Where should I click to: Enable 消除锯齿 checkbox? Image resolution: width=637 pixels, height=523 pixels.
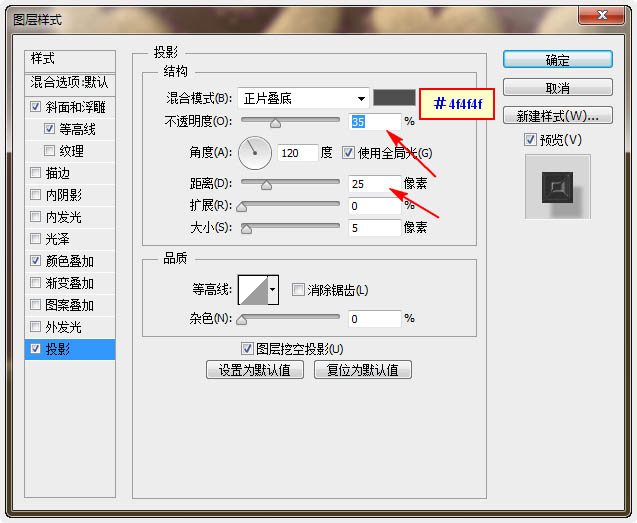(x=298, y=290)
